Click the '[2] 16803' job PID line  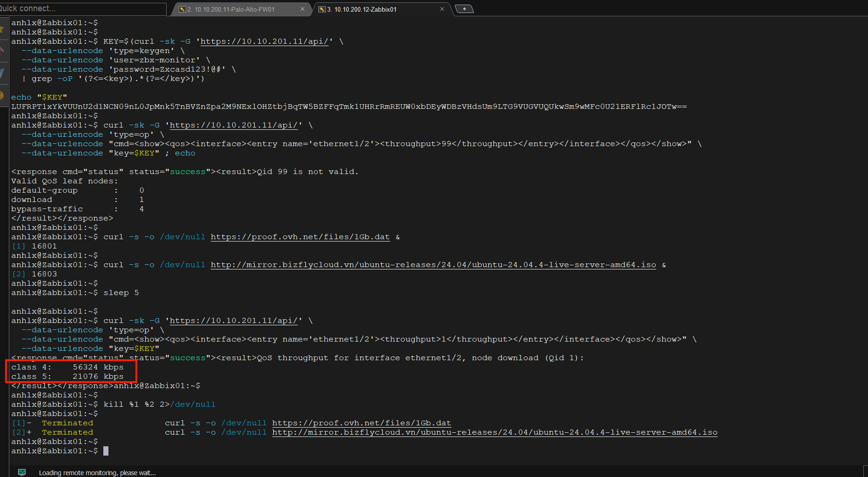34,274
